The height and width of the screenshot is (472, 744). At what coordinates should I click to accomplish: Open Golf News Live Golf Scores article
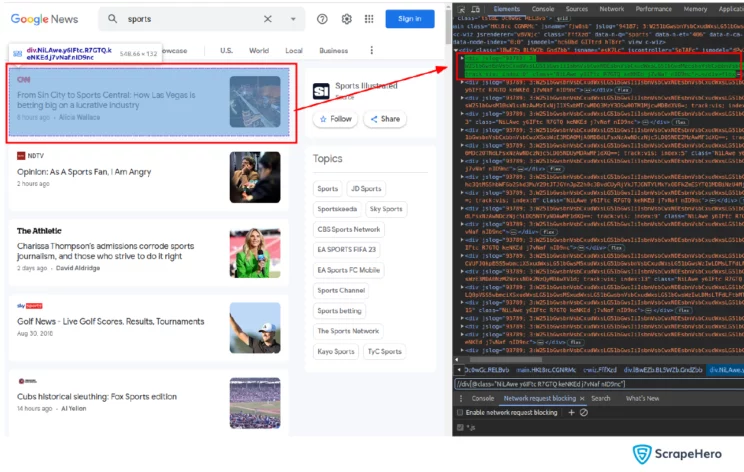[111, 321]
